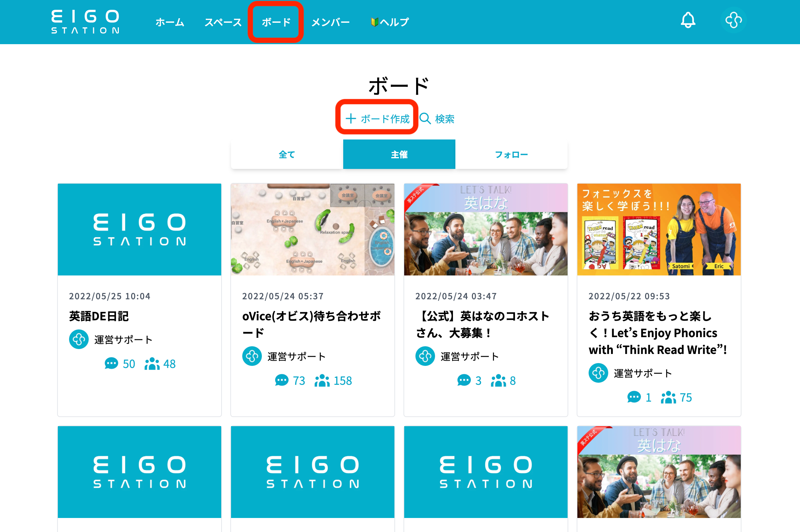Open the メンバー menu item
The image size is (800, 532).
[330, 22]
